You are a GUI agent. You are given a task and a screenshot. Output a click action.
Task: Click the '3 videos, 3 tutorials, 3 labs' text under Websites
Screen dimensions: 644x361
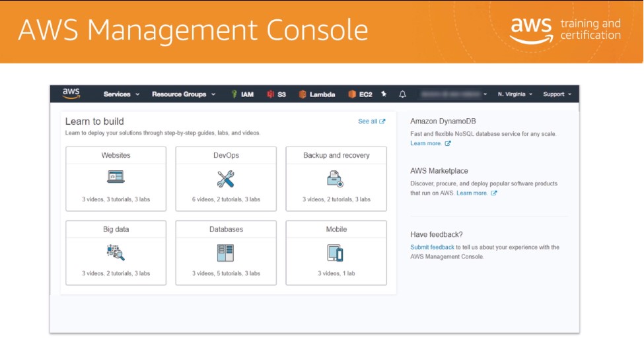pyautogui.click(x=116, y=199)
